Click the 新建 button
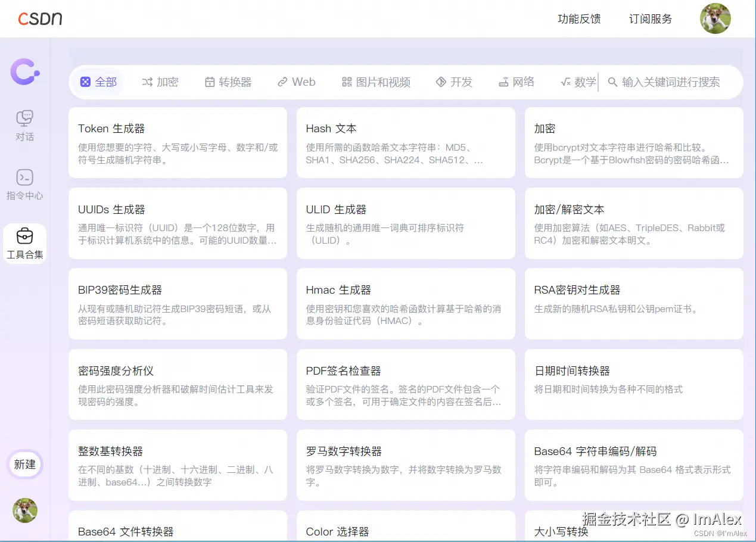This screenshot has width=756, height=542. pyautogui.click(x=25, y=465)
